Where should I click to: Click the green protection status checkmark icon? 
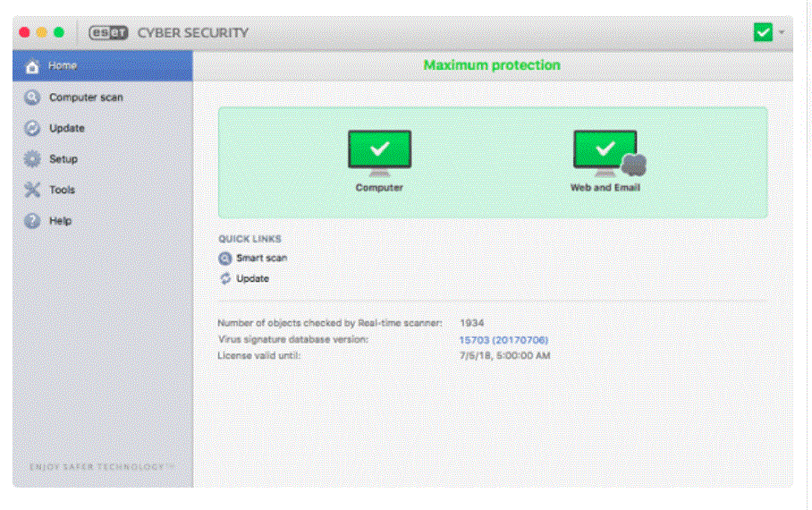pos(763,32)
